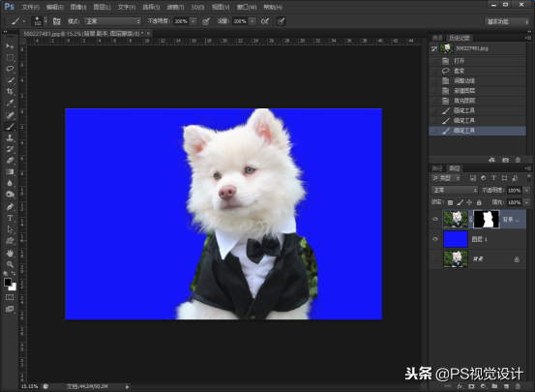This screenshot has width=535, height=392.
Task: Open layer blend mode 正常 dropdown
Action: click(x=455, y=191)
